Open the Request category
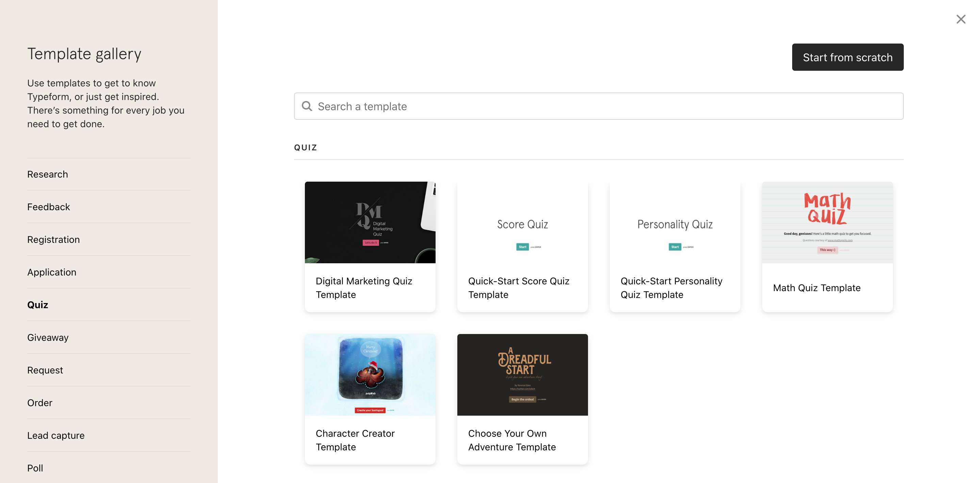The image size is (980, 483). coord(109,370)
